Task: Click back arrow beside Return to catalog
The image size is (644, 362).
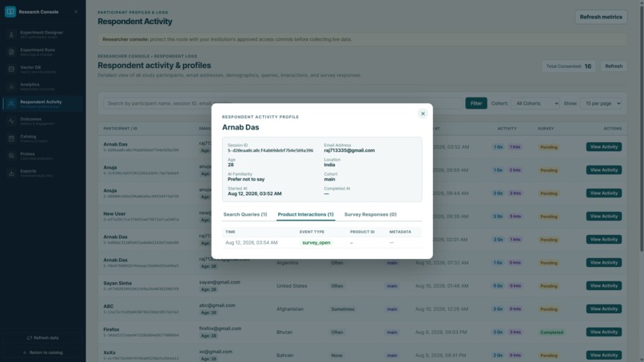Action: 25,352
